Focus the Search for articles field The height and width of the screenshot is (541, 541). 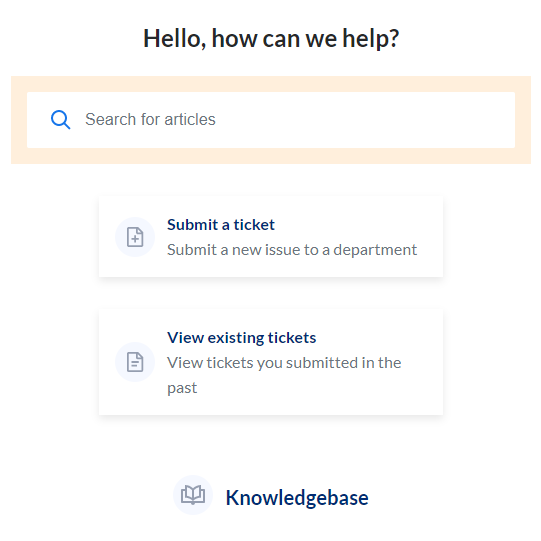point(271,120)
